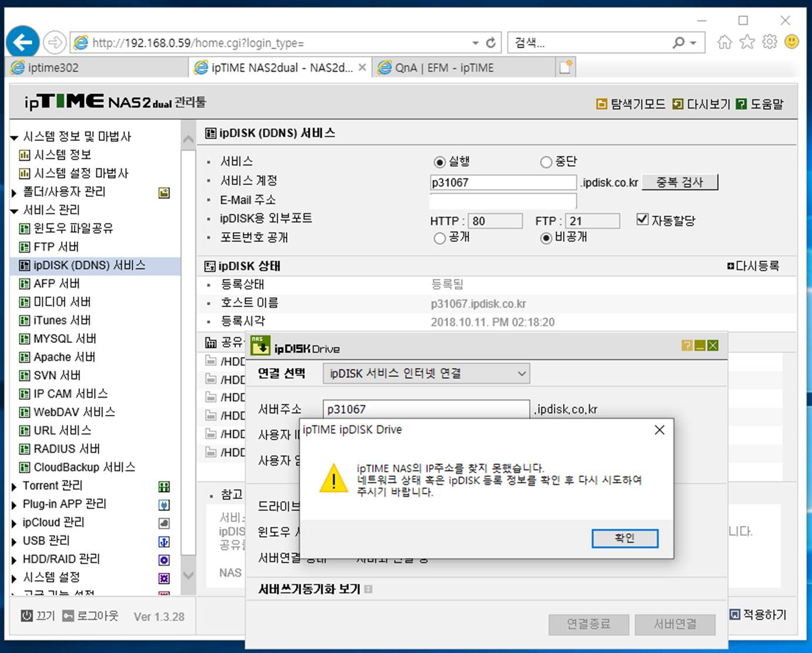Open 윈도우 파일공유 in sidebar

click(x=73, y=228)
